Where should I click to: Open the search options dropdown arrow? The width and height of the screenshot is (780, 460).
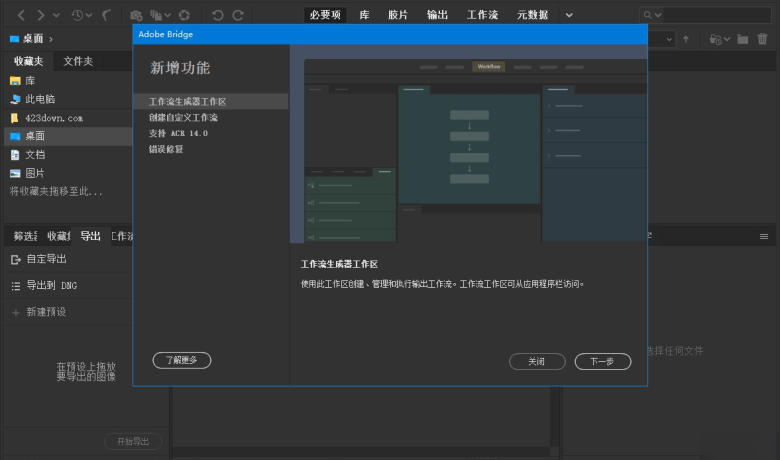tap(658, 15)
